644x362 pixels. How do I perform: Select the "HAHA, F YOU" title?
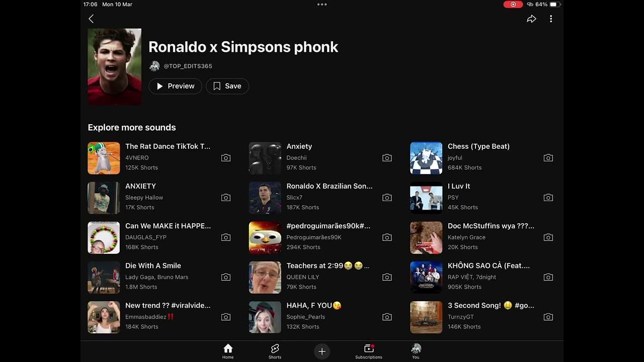pyautogui.click(x=314, y=305)
